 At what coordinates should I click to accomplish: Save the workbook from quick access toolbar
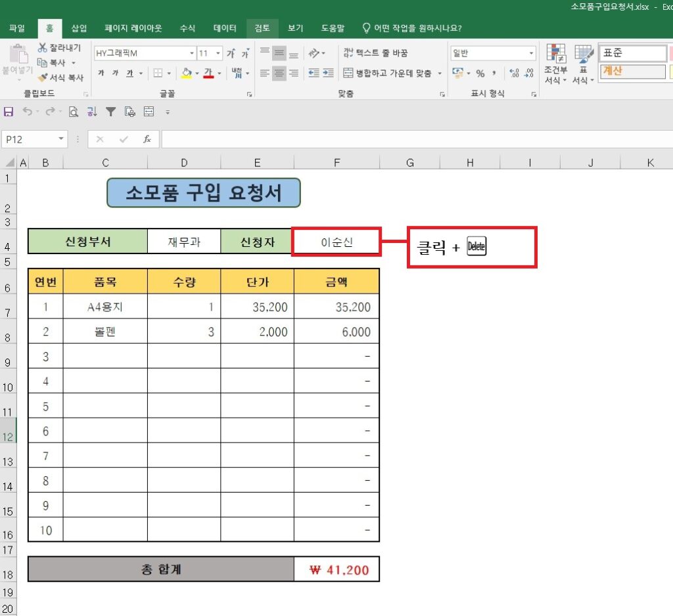coord(9,112)
